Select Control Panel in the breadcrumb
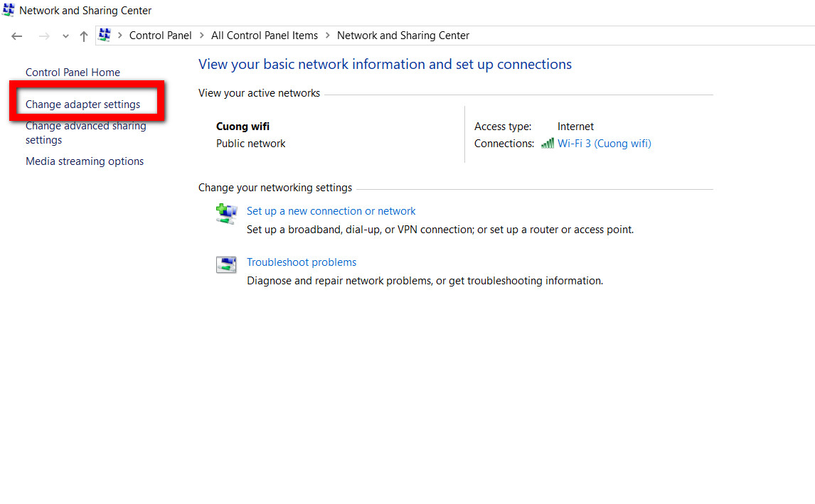Viewport: 815px width, 504px height. 160,36
